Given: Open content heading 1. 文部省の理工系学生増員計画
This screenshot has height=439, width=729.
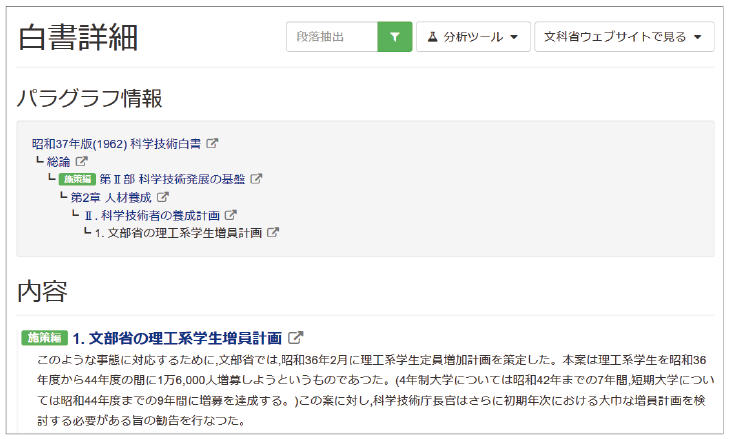Looking at the screenshot, I should pos(177,338).
